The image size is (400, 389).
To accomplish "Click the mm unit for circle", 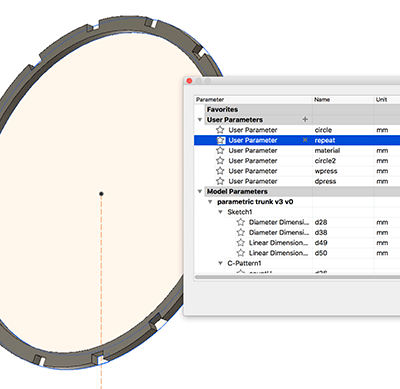I will [x=382, y=130].
